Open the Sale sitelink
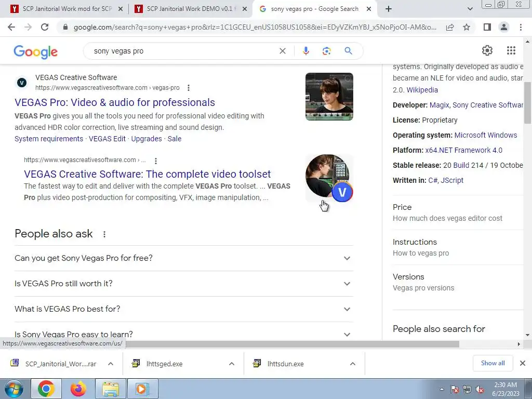This screenshot has height=399, width=532. [175, 139]
